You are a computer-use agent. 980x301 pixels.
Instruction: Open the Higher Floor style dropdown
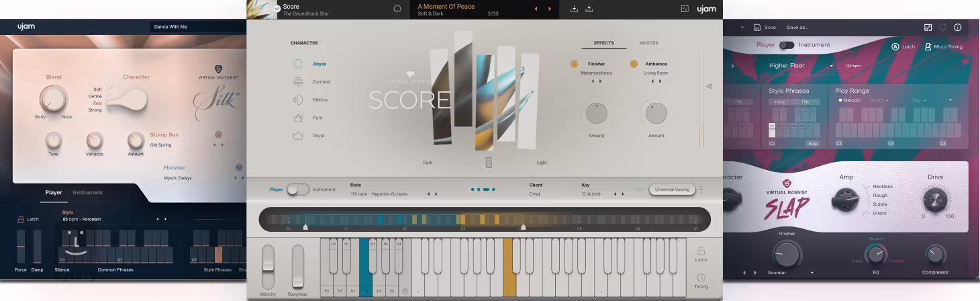point(831,66)
